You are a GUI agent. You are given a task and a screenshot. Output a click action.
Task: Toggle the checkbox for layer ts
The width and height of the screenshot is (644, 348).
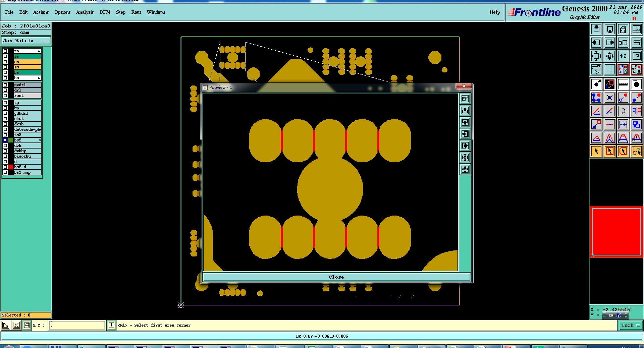click(x=5, y=56)
